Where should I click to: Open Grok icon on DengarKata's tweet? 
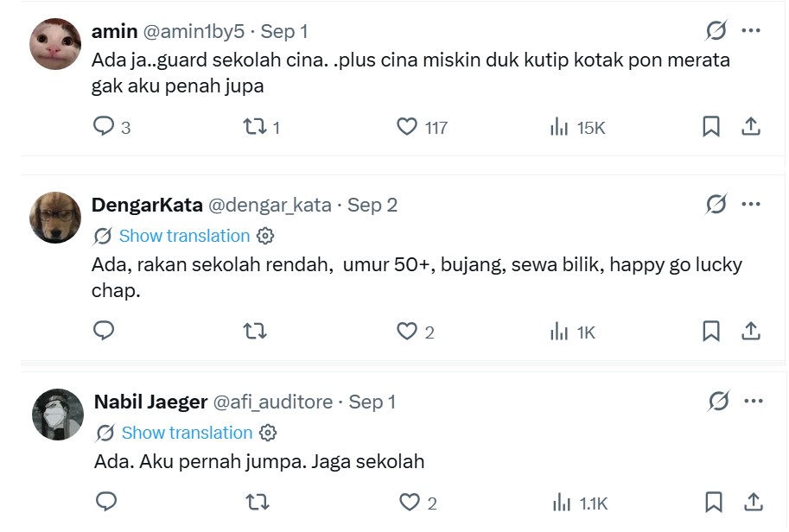[716, 204]
